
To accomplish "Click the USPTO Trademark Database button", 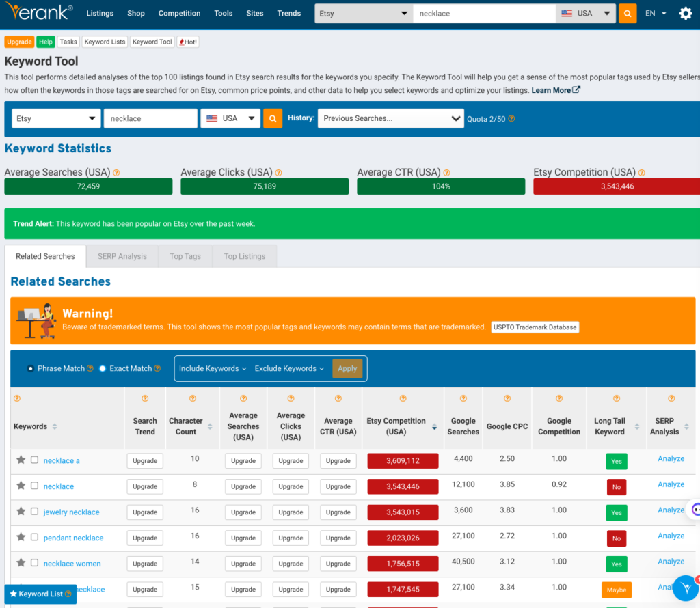I will click(x=535, y=327).
